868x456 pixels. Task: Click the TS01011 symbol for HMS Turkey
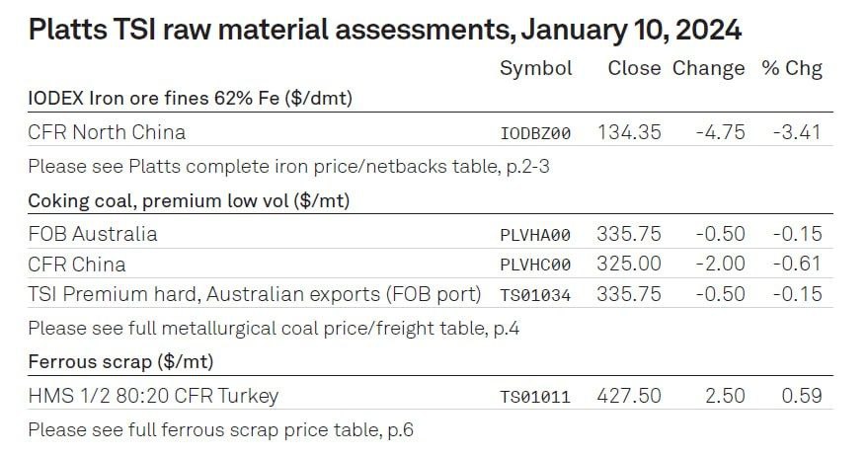pos(535,397)
